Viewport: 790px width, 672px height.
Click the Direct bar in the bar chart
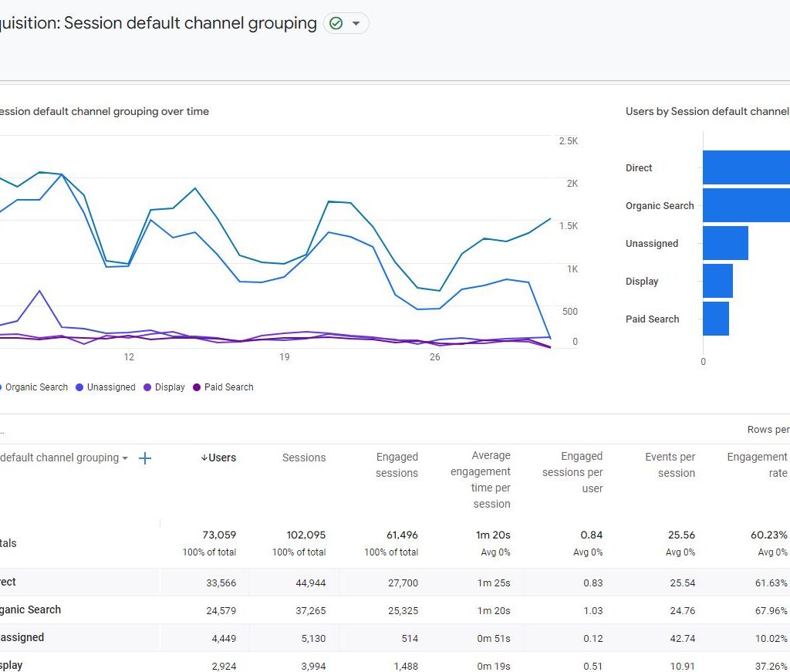click(745, 167)
